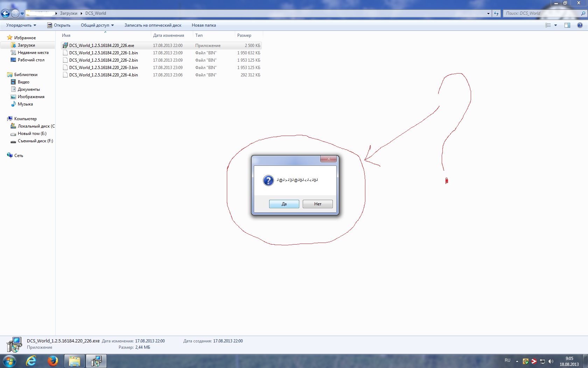Open the Видео library
Screen dimensions: 588x368
pyautogui.click(x=20, y=82)
